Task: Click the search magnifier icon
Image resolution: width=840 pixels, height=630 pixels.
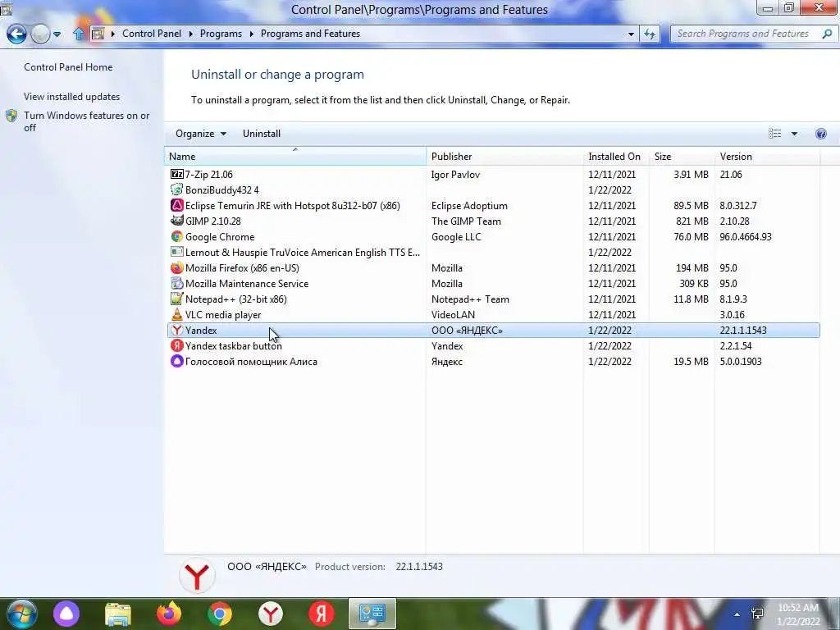Action: [827, 34]
